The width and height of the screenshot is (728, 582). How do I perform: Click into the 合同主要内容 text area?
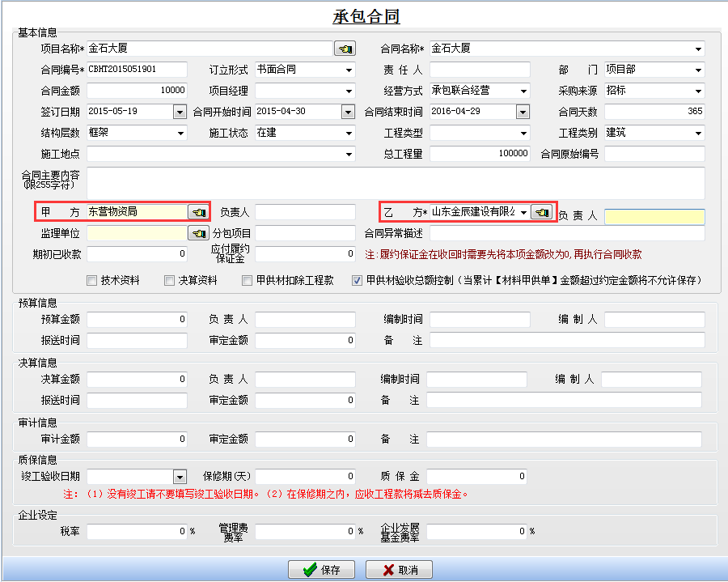395,182
